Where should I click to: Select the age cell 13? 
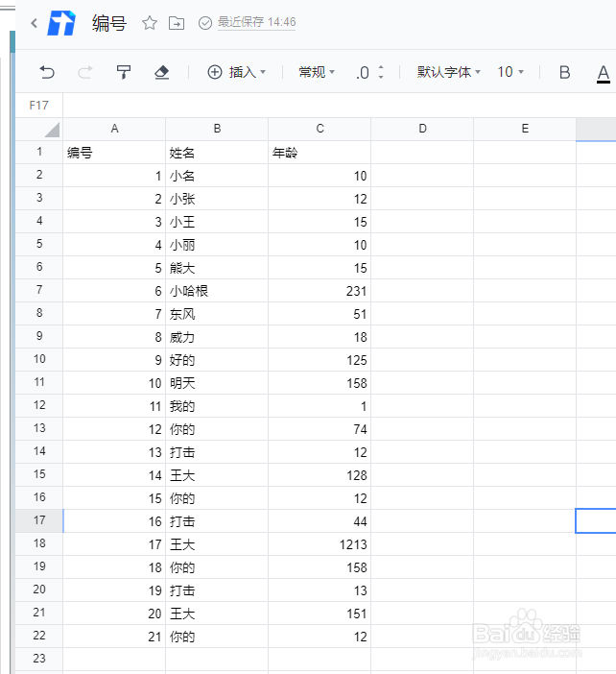(x=320, y=590)
